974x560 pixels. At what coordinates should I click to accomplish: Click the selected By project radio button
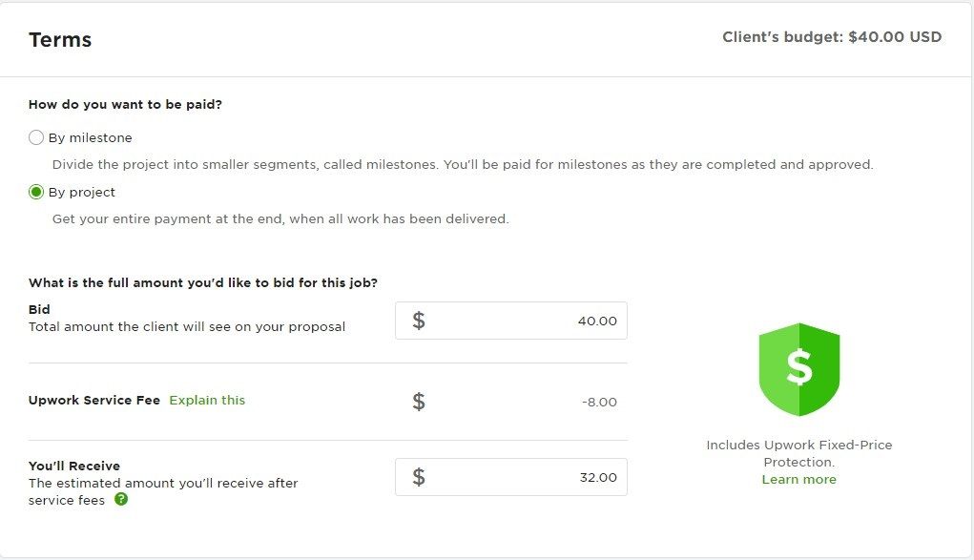click(x=36, y=192)
